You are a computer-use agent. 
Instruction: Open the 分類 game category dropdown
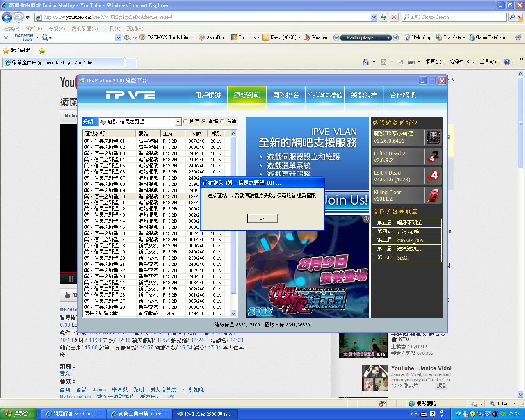point(178,122)
